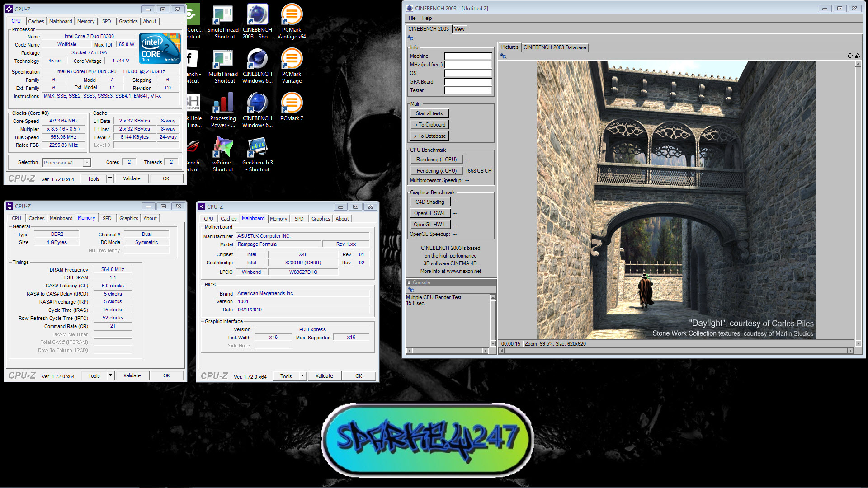Click Multiple CPU Render Test console line
Viewport: 868px width, 488px height.
433,297
